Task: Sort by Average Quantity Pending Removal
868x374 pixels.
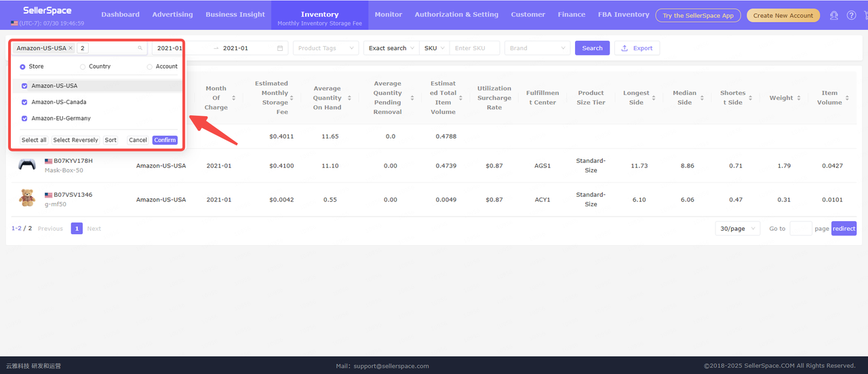Action: pos(412,98)
